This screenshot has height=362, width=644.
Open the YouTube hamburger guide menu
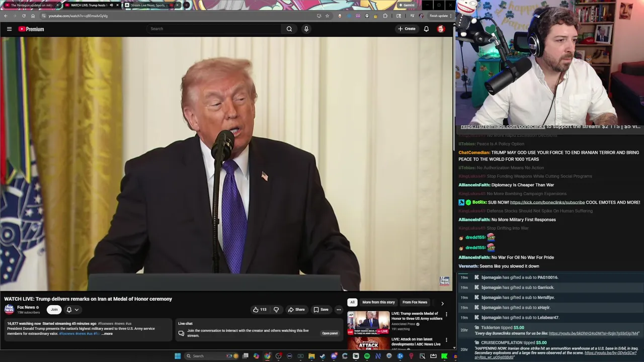point(9,29)
